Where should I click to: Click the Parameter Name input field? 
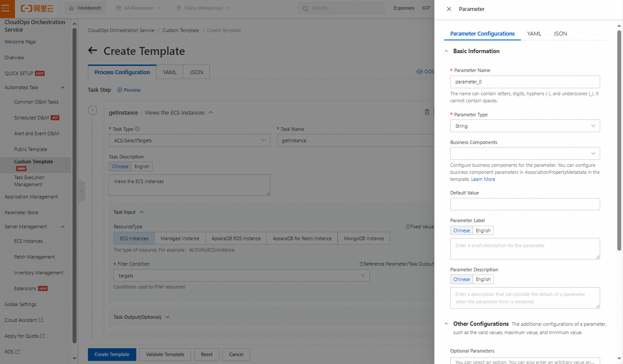click(x=525, y=82)
